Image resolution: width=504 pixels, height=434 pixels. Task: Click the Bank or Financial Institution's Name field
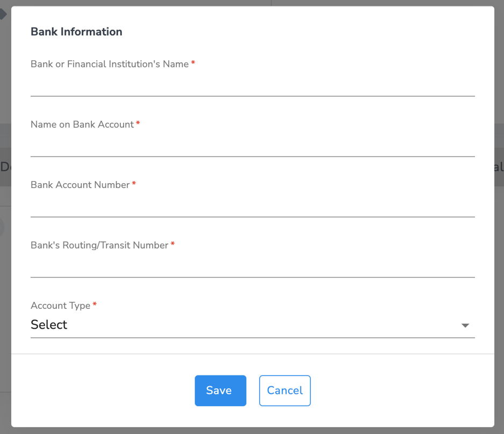[x=253, y=86]
